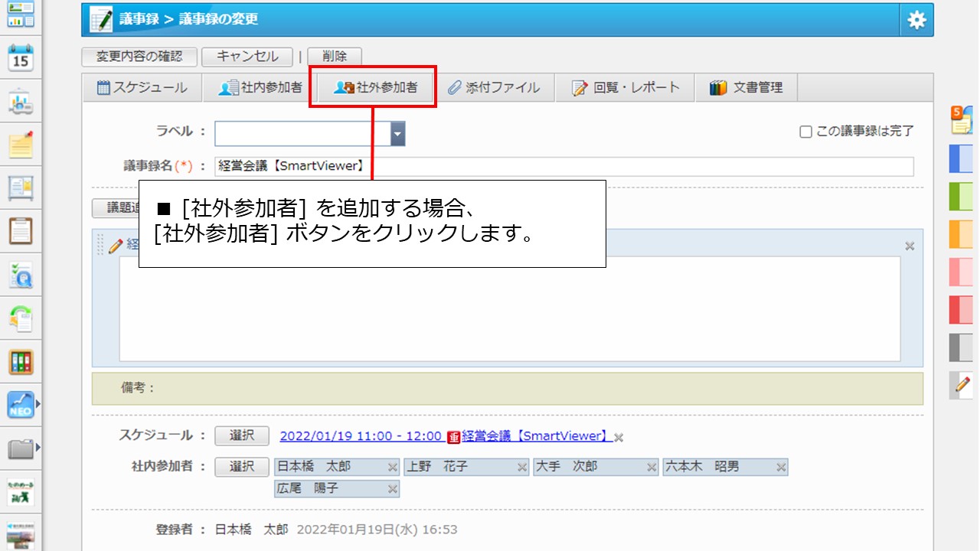Screen dimensions: 980x551
Task: Open the yellow sticky note icon in sidebar
Action: pos(21,145)
